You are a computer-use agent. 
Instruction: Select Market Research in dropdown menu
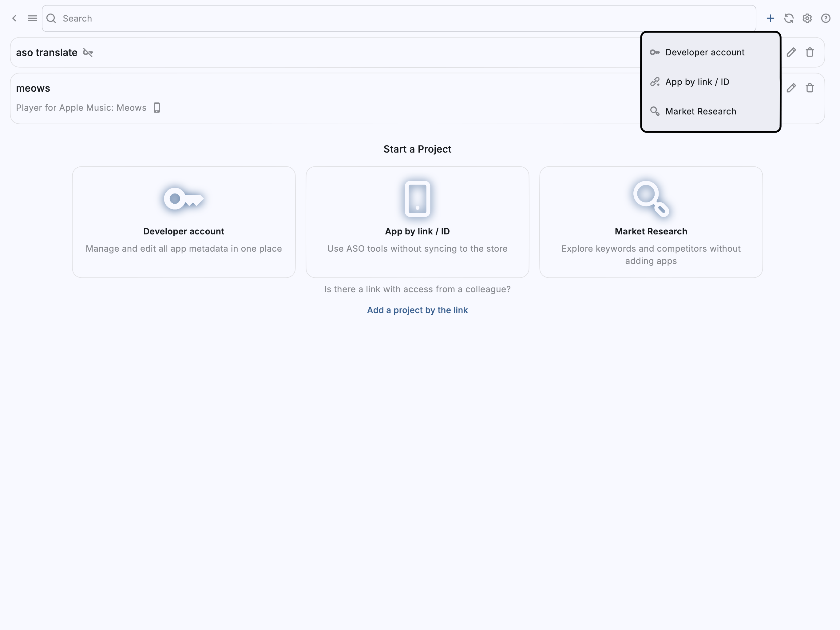click(x=700, y=111)
